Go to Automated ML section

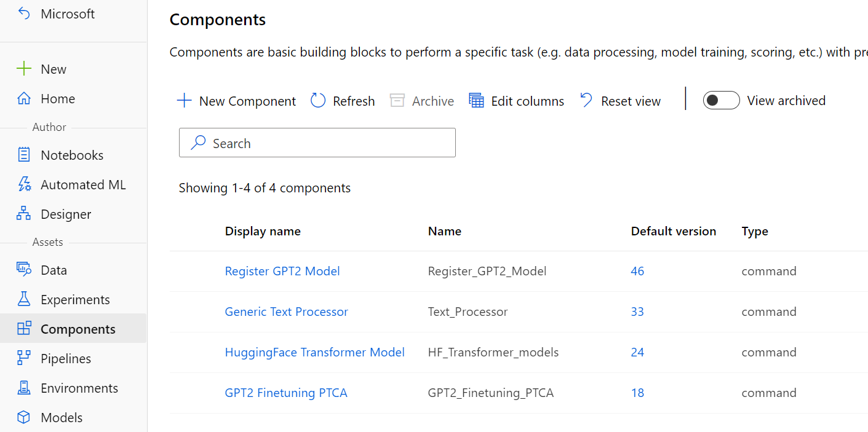83,184
